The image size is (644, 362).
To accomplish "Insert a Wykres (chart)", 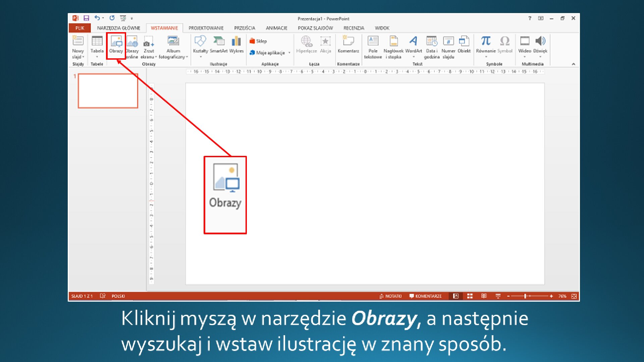I will pos(236,46).
